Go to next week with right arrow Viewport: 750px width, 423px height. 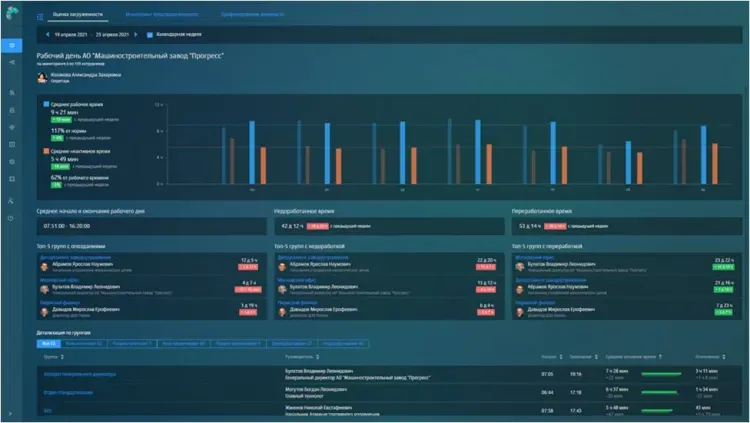click(x=137, y=34)
